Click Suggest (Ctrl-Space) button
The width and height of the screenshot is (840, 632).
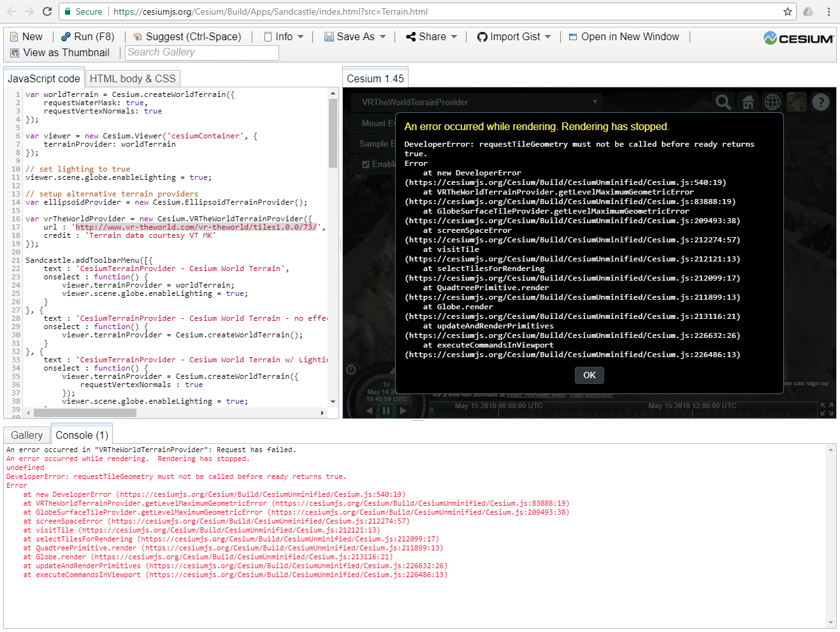[187, 37]
